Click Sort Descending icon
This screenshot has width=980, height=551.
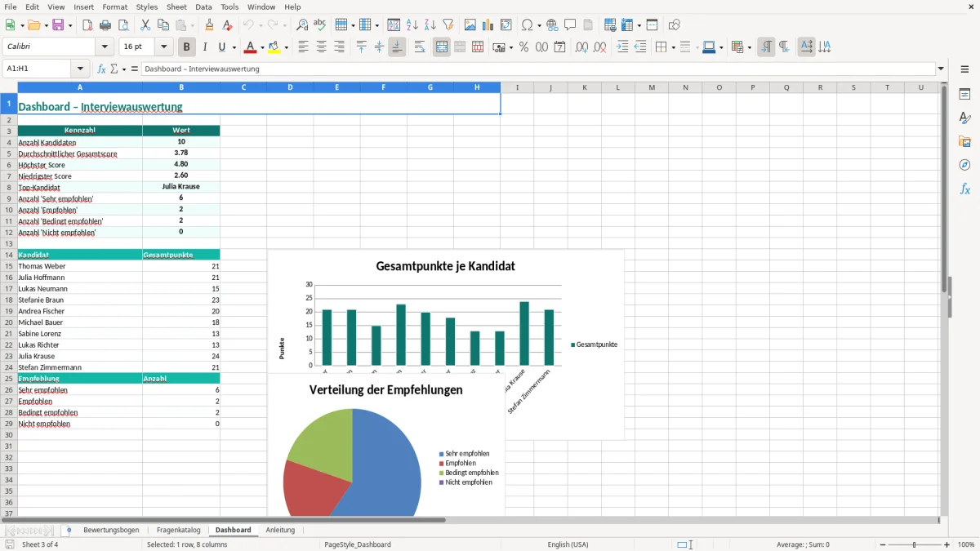[430, 25]
